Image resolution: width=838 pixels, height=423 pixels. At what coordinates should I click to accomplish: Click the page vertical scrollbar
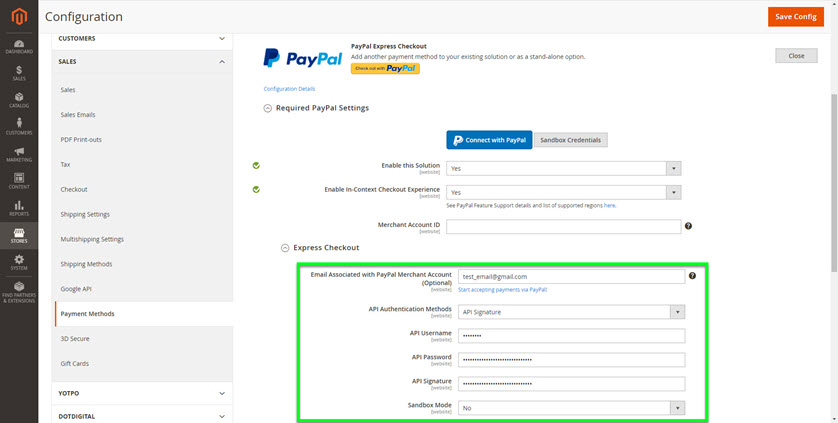pos(834,182)
